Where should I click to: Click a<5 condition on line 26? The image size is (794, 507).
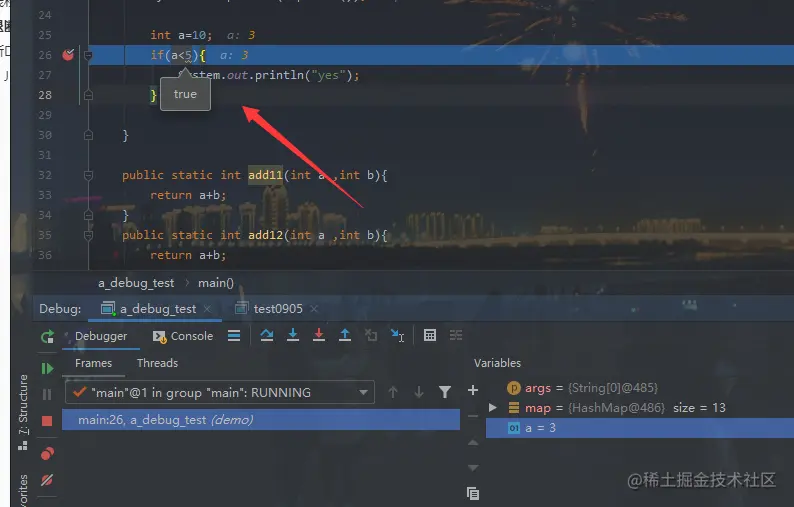pos(182,55)
